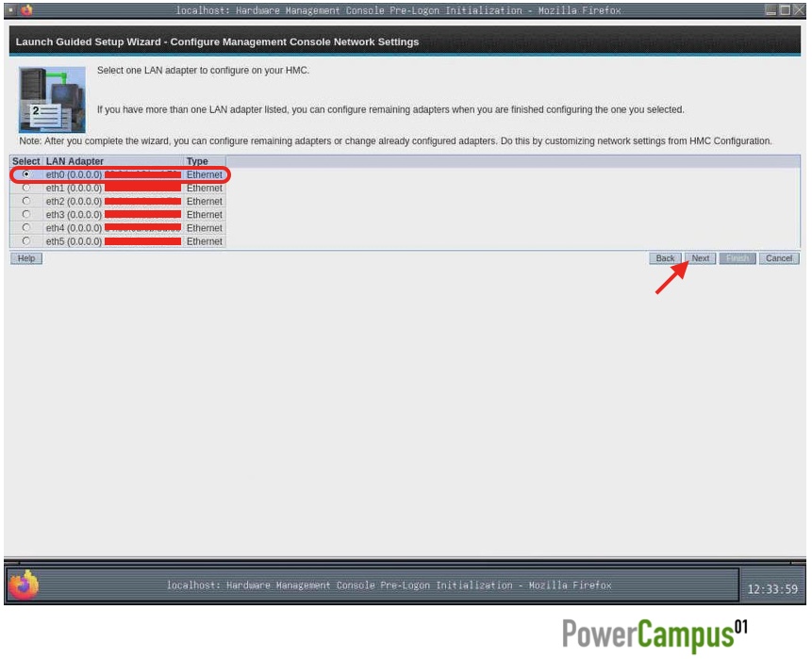Click the Ethernet type cell for eth4
812x659 pixels.
click(x=205, y=228)
